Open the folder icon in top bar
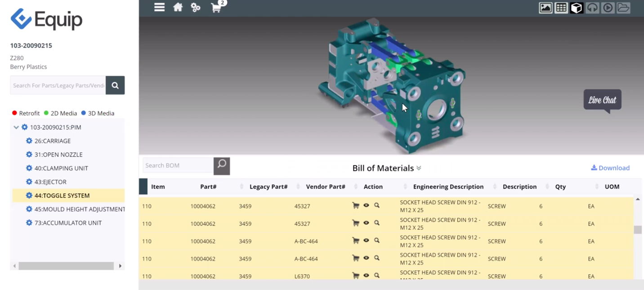Screen dimensions: 644x290 click(x=623, y=8)
